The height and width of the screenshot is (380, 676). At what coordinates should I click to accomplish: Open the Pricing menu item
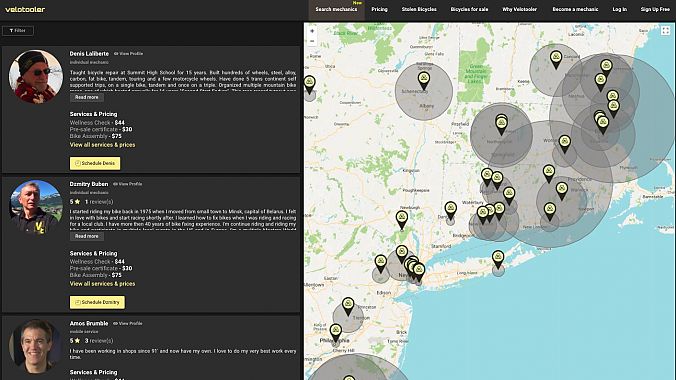[x=379, y=9]
